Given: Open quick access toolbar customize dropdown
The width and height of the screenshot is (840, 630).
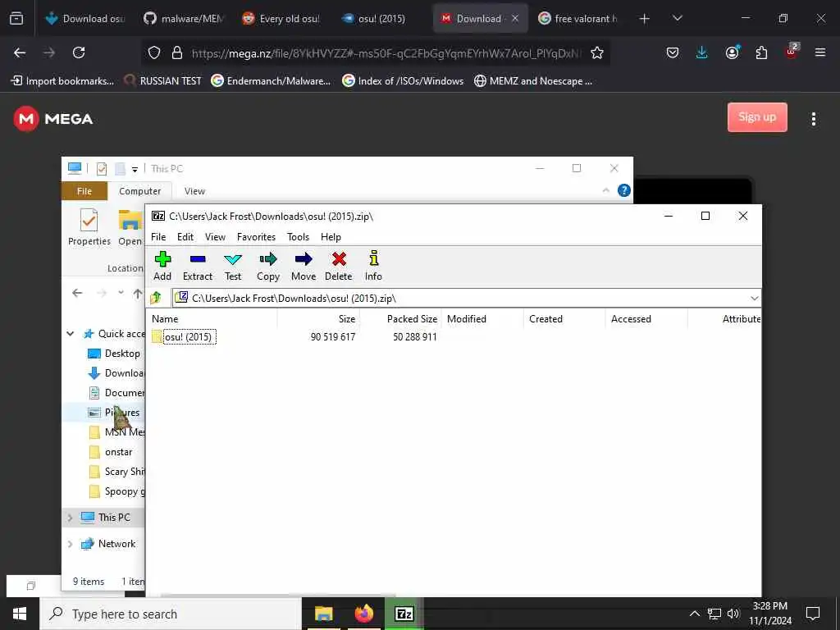Looking at the screenshot, I should (135, 169).
